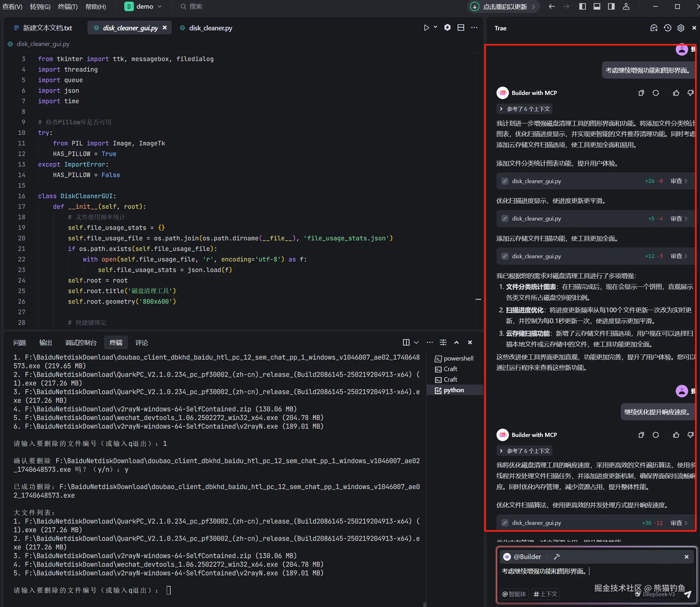Open the chat history in Trae panel
The height and width of the screenshot is (607, 700).
tap(667, 28)
